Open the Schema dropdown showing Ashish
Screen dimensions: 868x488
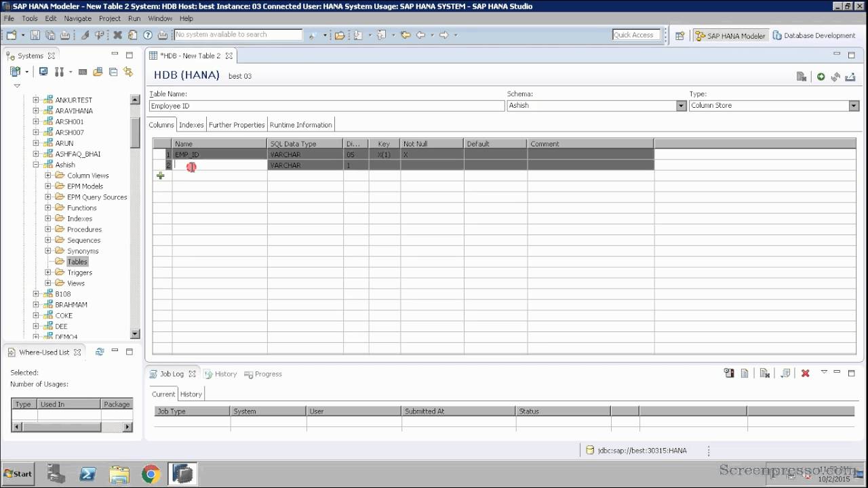681,106
